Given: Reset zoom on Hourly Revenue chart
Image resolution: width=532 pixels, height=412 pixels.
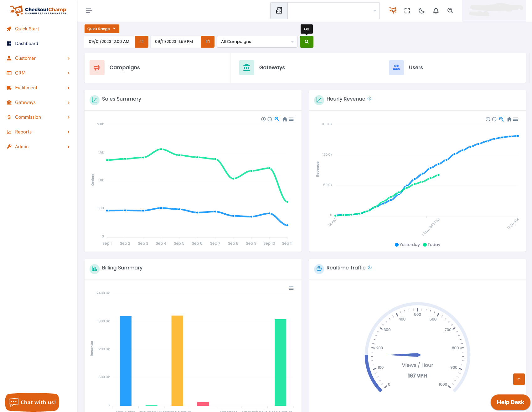Looking at the screenshot, I should coord(509,119).
